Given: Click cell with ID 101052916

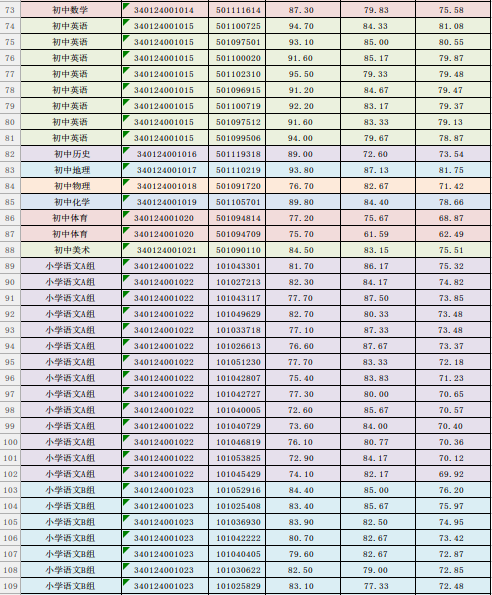Looking at the screenshot, I should pyautogui.click(x=238, y=490).
